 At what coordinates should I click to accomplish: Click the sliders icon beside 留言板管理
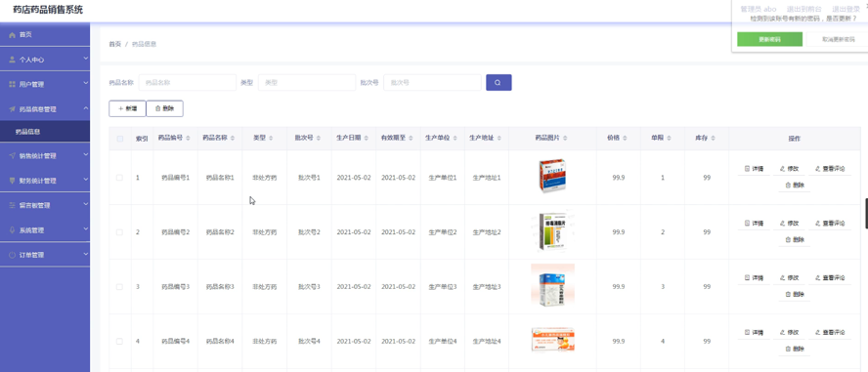point(12,205)
